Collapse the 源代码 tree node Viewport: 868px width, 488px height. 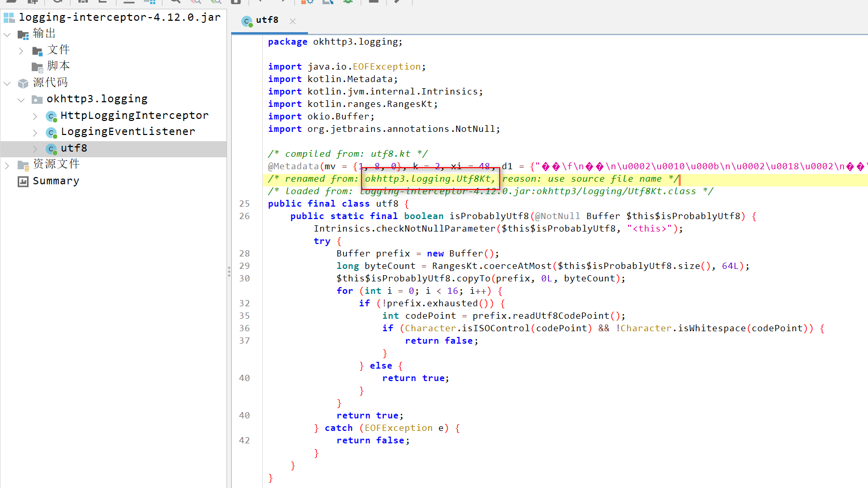pos(7,83)
